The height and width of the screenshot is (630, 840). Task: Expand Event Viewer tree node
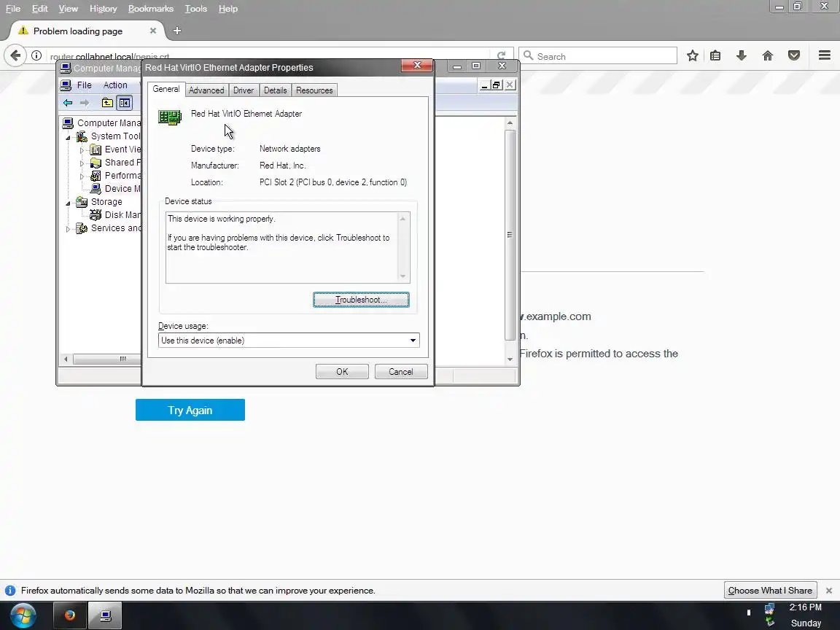82,150
